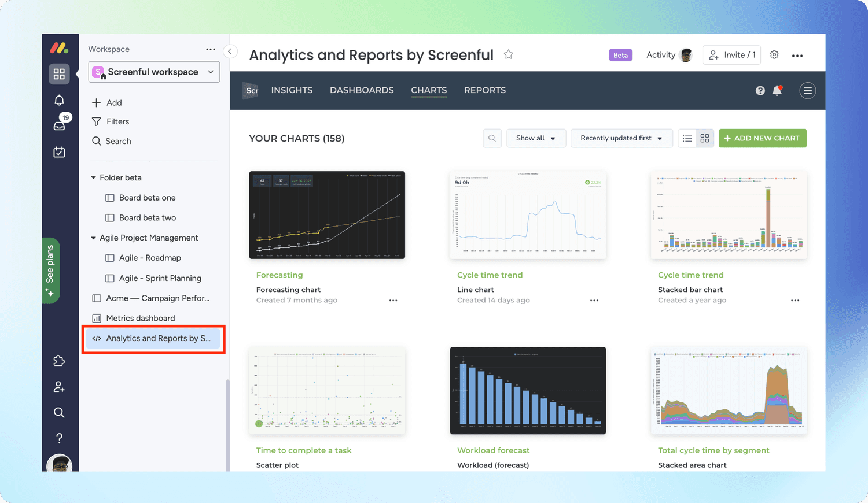
Task: Click the ADD NEW CHART button
Action: click(763, 138)
